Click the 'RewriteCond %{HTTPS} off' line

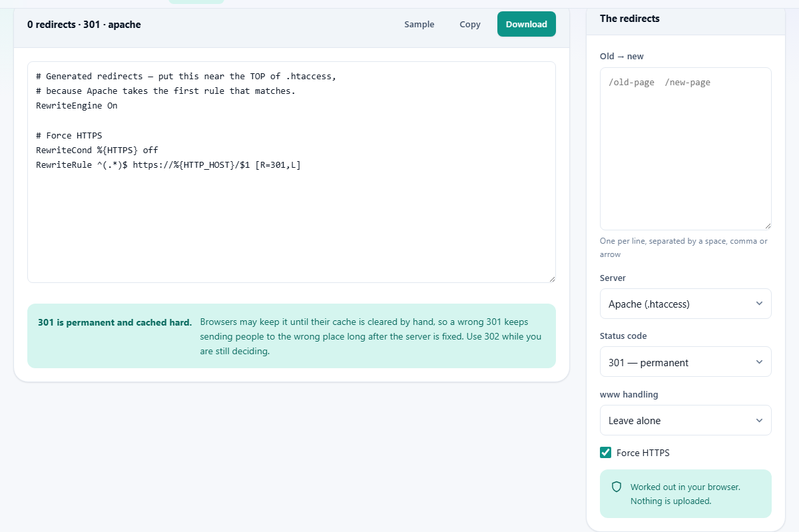pyautogui.click(x=97, y=150)
